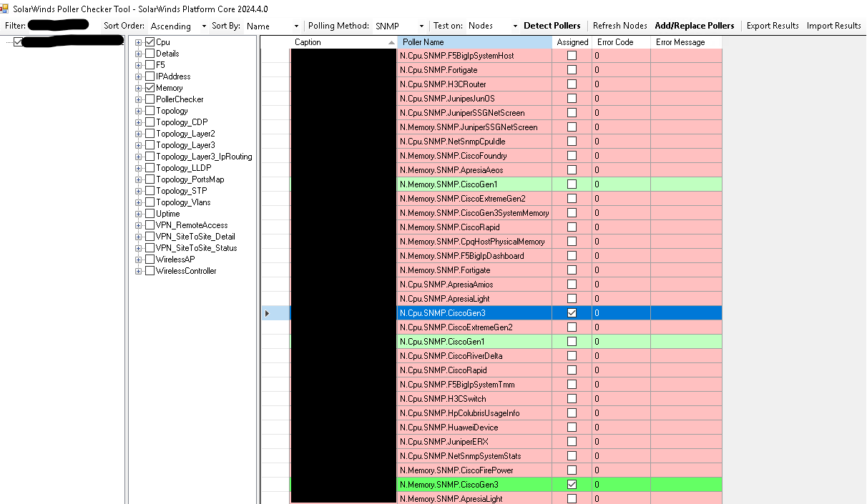This screenshot has width=867, height=504.
Task: Select the WirelessAP tree item
Action: tap(175, 260)
